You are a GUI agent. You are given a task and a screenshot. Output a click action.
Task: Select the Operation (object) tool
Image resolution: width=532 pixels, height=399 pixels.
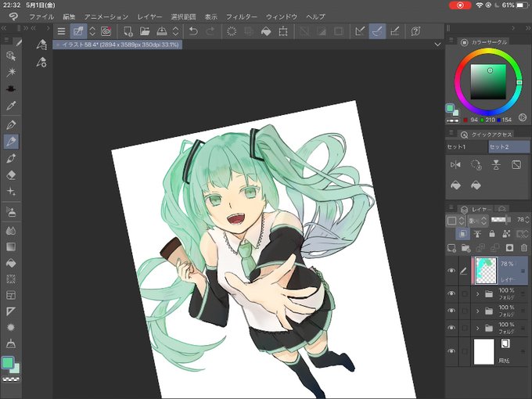[11, 56]
